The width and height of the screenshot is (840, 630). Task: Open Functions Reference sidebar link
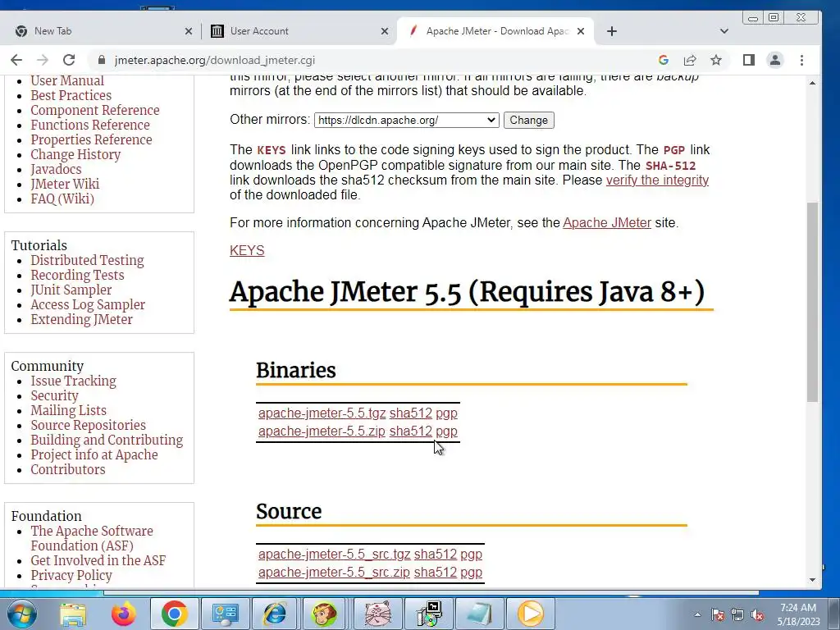pos(90,125)
